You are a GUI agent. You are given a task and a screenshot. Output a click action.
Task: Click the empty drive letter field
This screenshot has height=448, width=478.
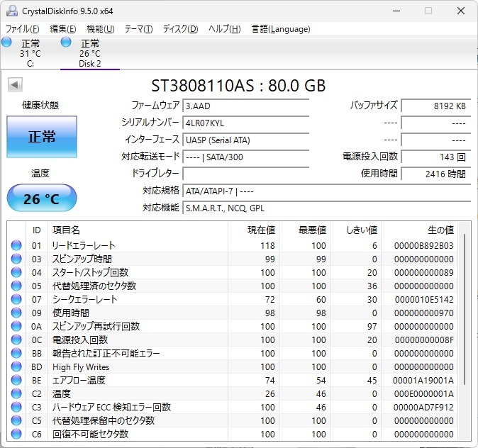(245, 174)
